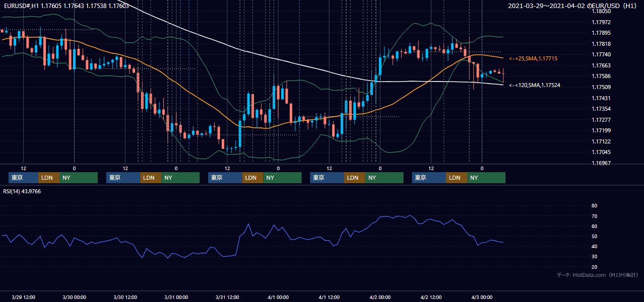Click the 1.18050 price axis label
644x302 pixels.
[601, 11]
